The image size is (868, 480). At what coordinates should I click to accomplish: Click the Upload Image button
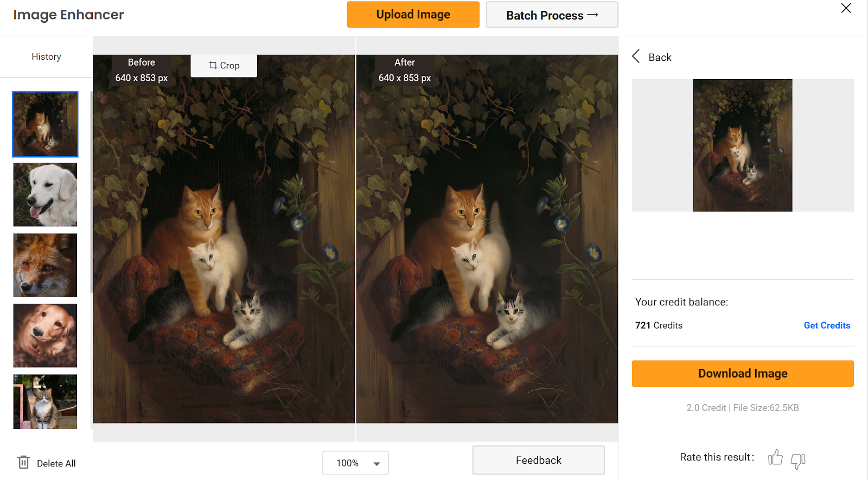pos(413,15)
